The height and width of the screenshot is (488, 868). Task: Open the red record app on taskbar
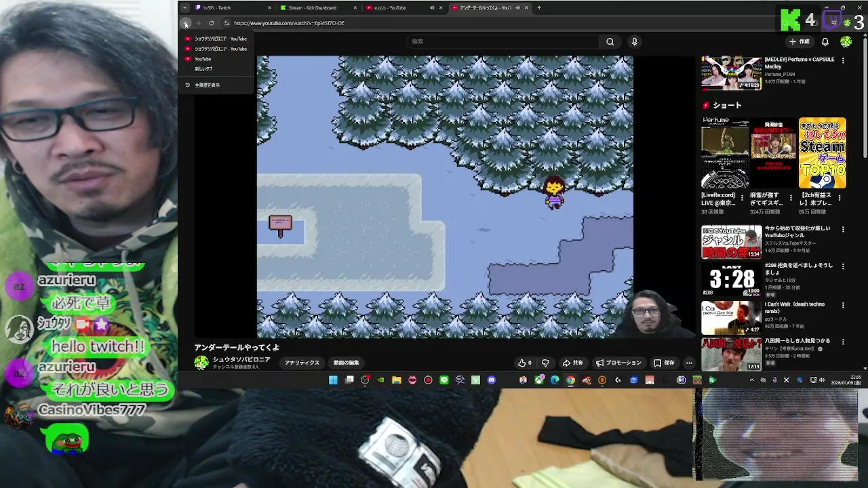click(428, 380)
